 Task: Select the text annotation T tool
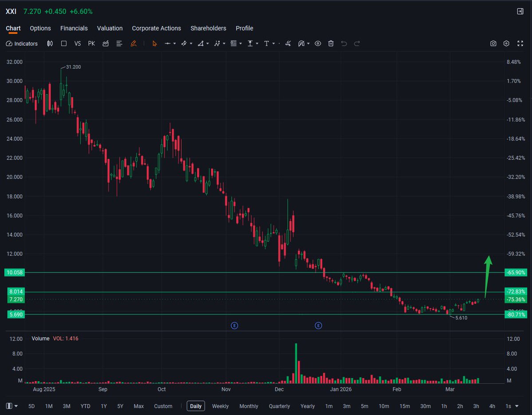[x=267, y=43]
